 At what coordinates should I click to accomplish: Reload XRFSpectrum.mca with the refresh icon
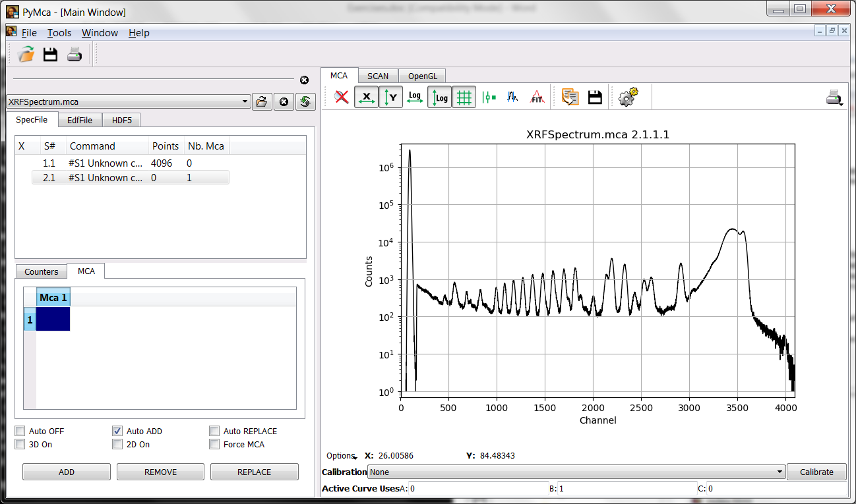pos(305,101)
